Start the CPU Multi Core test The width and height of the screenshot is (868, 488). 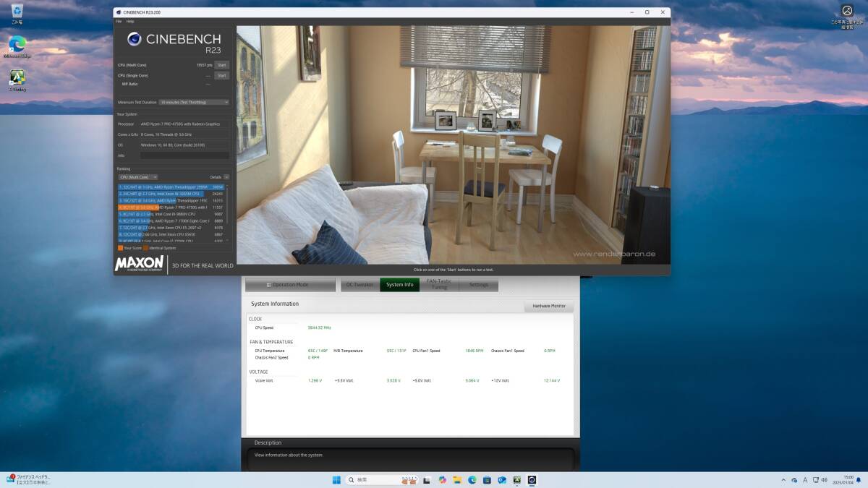[x=222, y=65]
